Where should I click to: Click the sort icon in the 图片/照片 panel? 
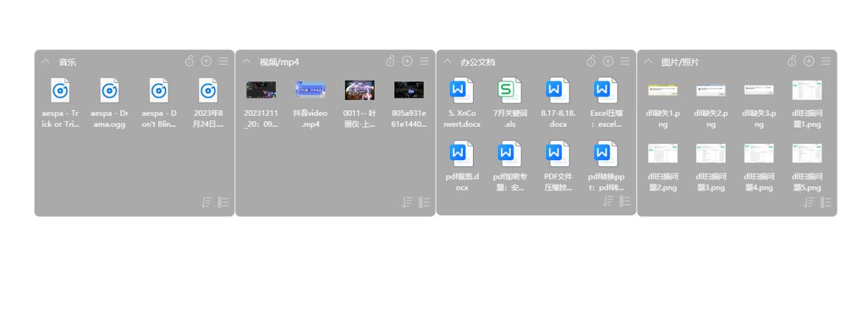(x=809, y=203)
